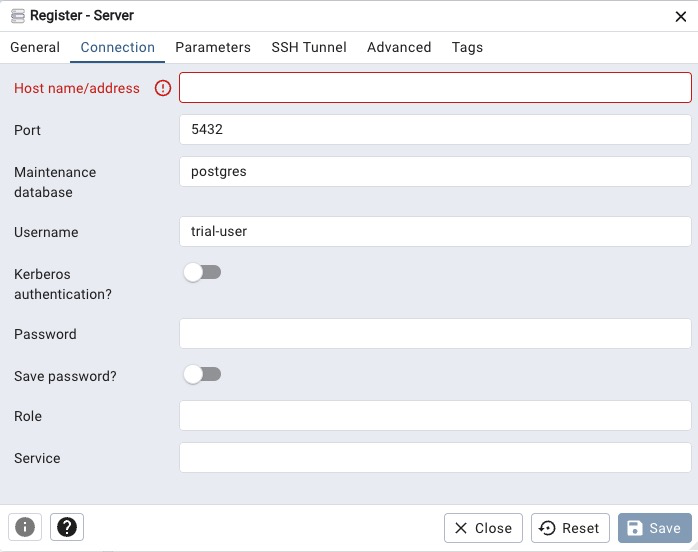This screenshot has width=698, height=552.
Task: Click the Password input field
Action: (435, 334)
